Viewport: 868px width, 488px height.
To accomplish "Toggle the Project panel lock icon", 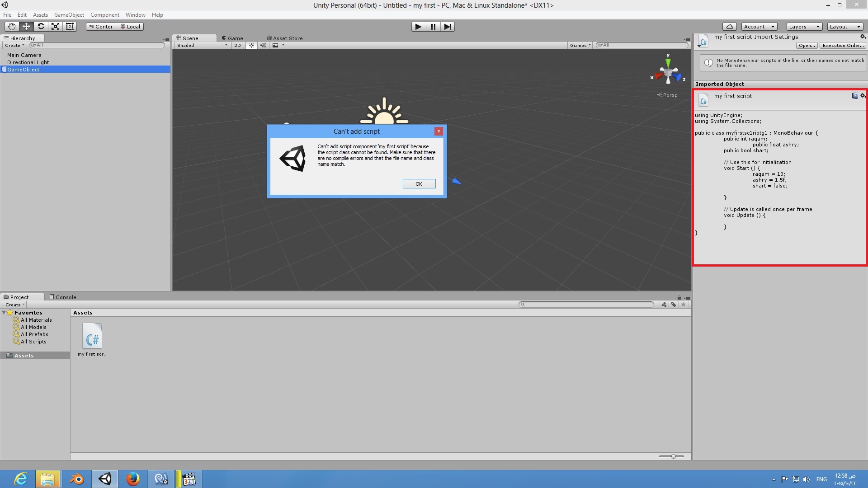I will [679, 297].
